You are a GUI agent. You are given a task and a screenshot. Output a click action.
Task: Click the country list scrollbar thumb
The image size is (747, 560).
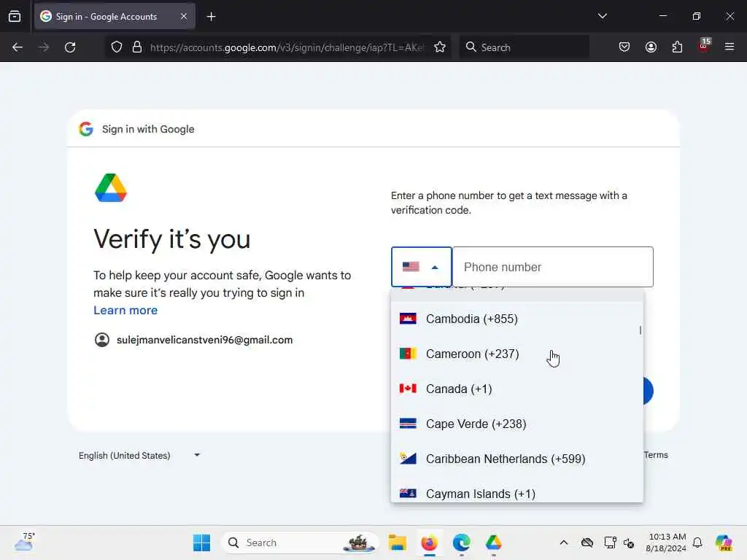click(x=640, y=330)
